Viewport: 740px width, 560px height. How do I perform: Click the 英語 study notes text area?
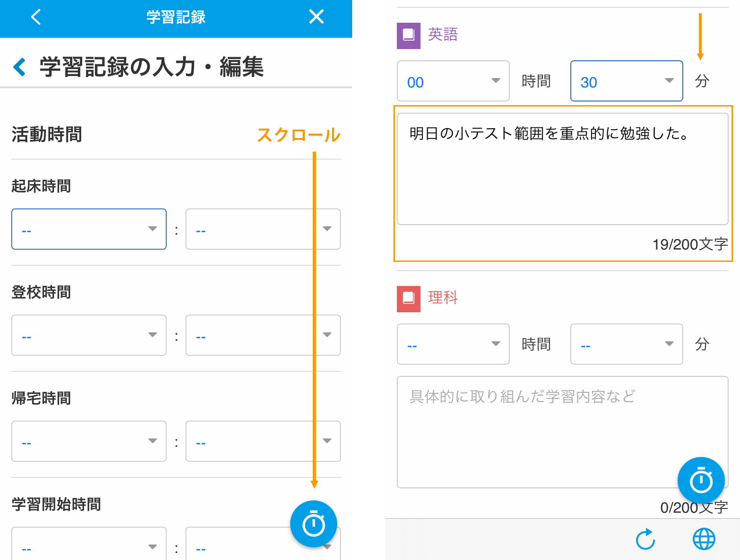pyautogui.click(x=563, y=169)
